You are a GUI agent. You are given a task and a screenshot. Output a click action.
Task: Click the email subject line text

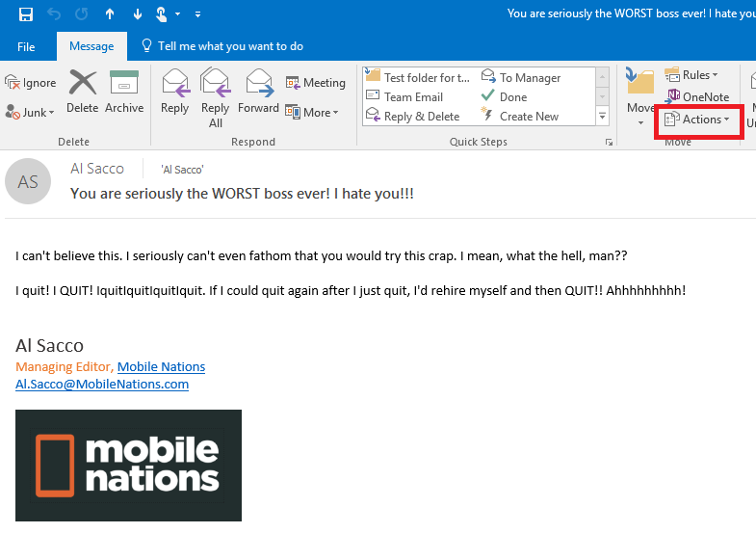(242, 194)
